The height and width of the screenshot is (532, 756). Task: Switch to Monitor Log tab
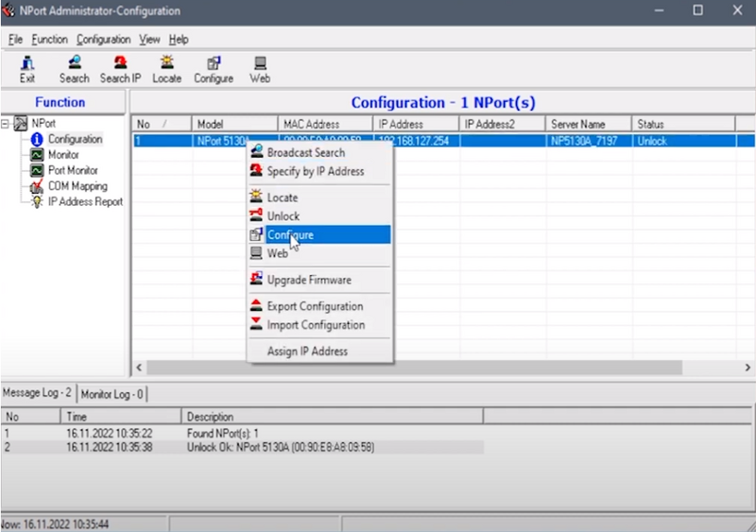point(112,394)
